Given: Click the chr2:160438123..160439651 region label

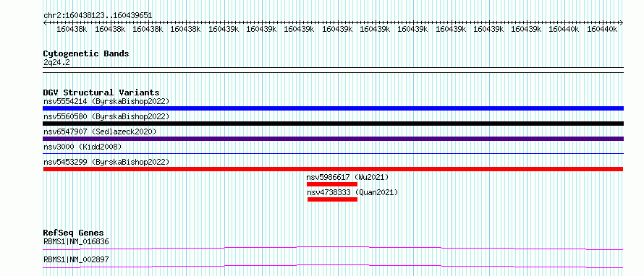Looking at the screenshot, I should pos(98,16).
